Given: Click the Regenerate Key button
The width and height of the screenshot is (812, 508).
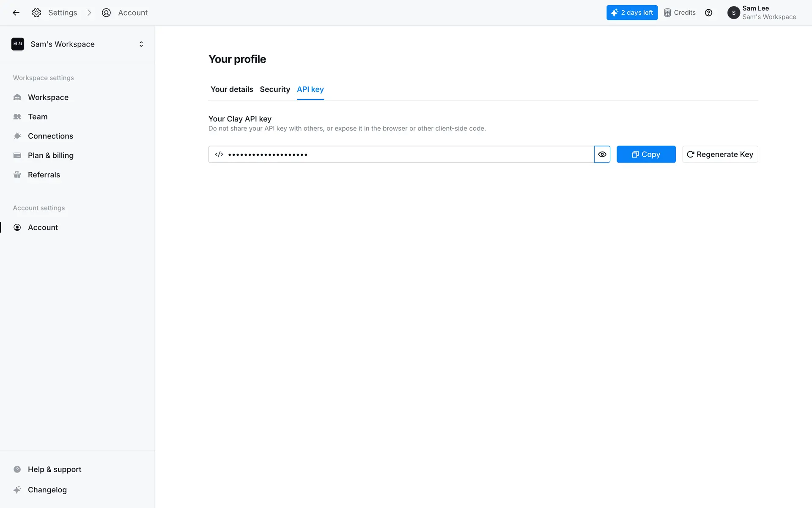Looking at the screenshot, I should (x=720, y=155).
